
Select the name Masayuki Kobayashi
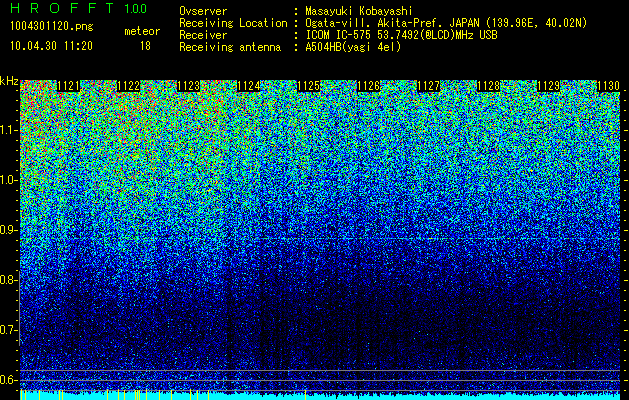[359, 11]
